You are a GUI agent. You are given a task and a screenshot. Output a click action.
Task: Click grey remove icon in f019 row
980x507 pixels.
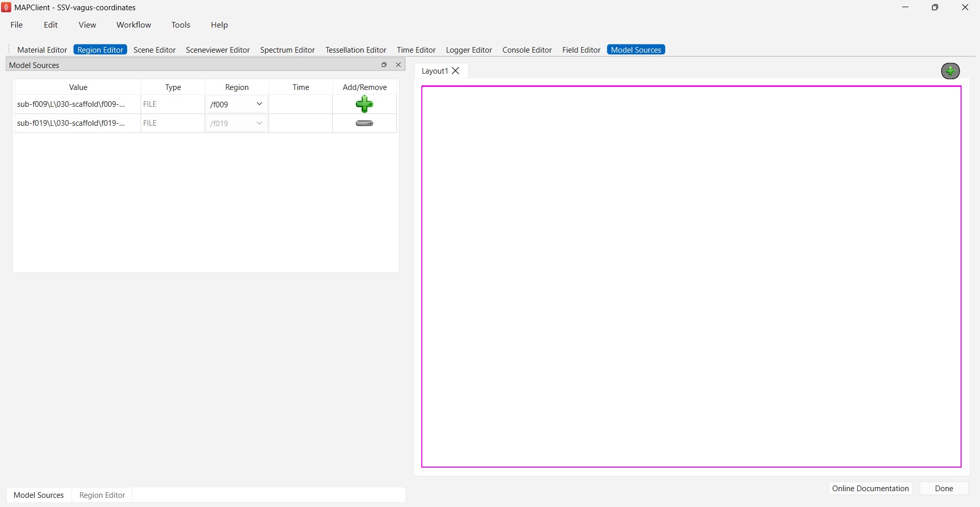pos(364,123)
